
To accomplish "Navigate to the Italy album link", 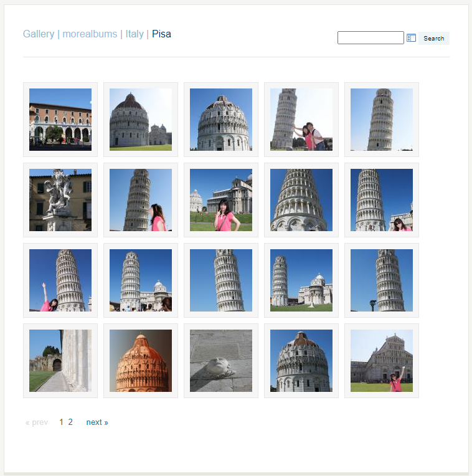I will pyautogui.click(x=135, y=34).
